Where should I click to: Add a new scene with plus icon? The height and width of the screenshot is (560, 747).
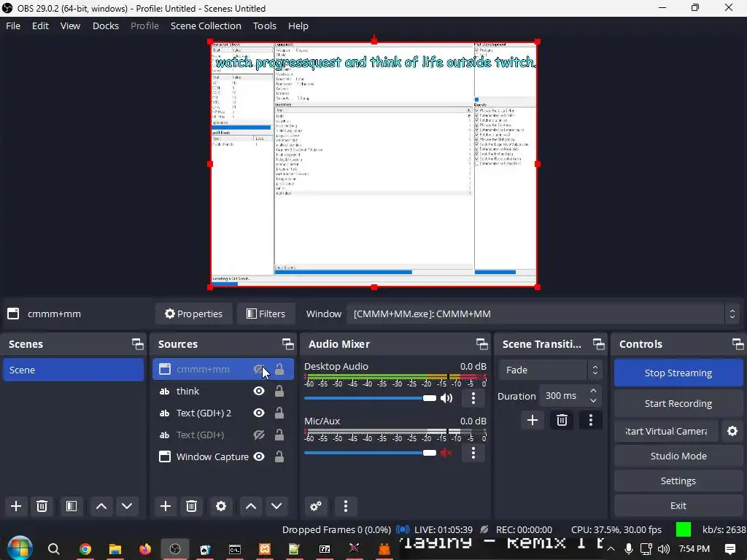click(16, 506)
